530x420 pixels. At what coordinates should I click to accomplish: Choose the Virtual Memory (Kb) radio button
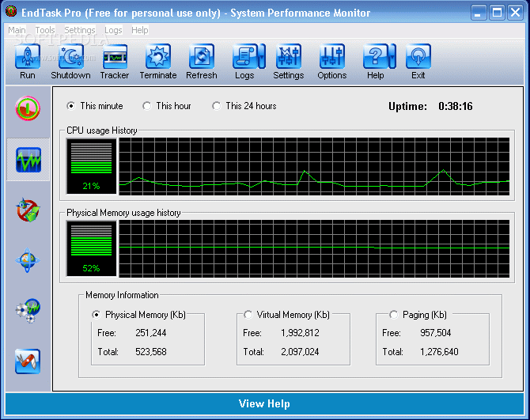248,315
